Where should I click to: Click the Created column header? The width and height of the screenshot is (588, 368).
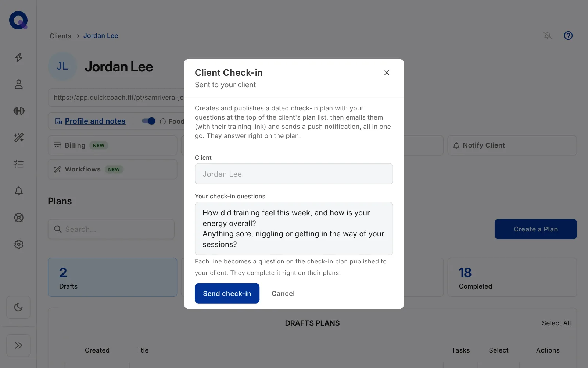(x=97, y=350)
